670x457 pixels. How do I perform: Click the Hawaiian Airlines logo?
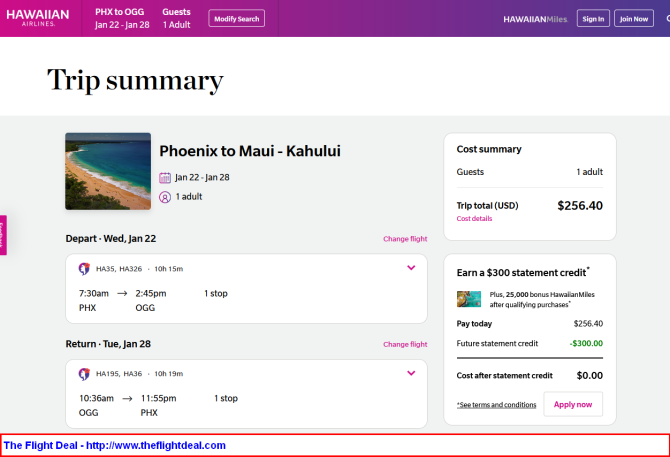click(x=38, y=18)
